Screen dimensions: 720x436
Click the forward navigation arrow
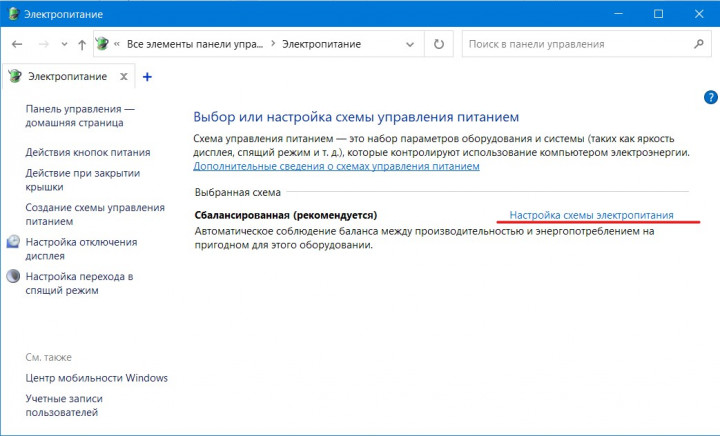[43, 45]
